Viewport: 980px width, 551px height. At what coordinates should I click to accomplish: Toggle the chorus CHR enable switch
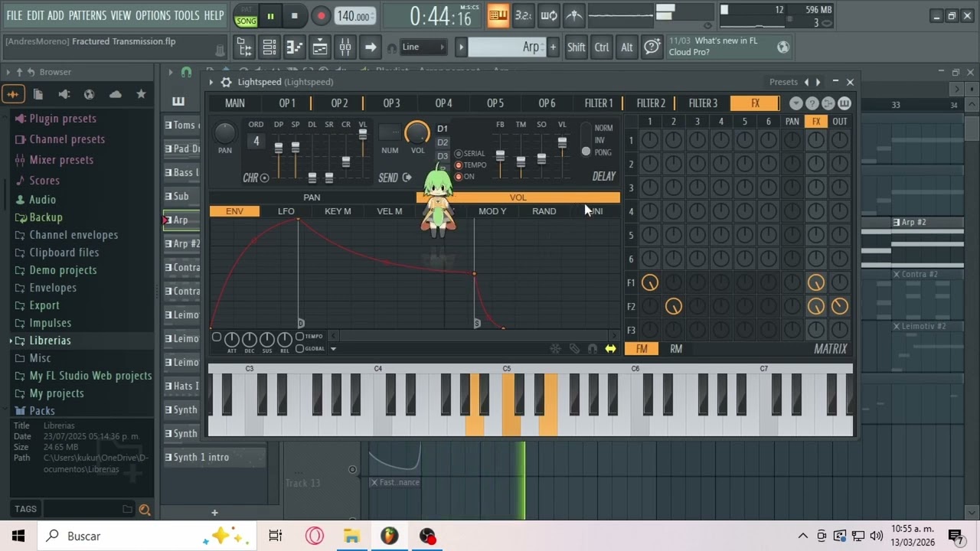click(x=264, y=178)
